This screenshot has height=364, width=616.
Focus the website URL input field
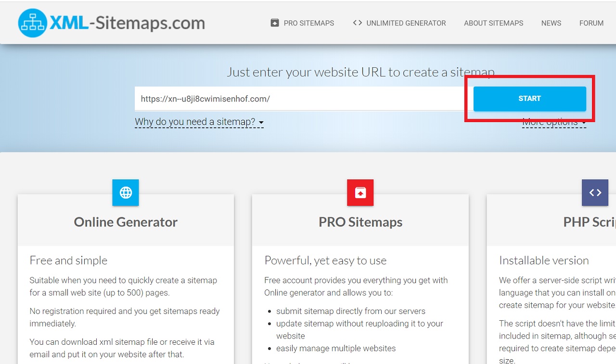(x=298, y=99)
